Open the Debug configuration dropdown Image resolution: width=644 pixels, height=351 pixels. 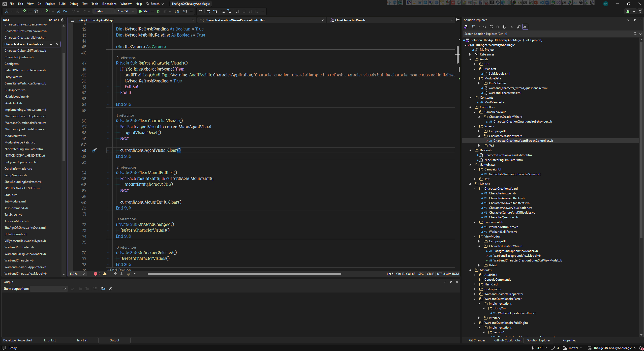click(104, 11)
